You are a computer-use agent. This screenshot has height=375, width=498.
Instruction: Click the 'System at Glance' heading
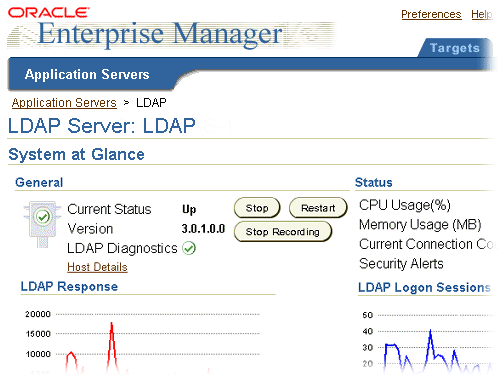[x=76, y=155]
